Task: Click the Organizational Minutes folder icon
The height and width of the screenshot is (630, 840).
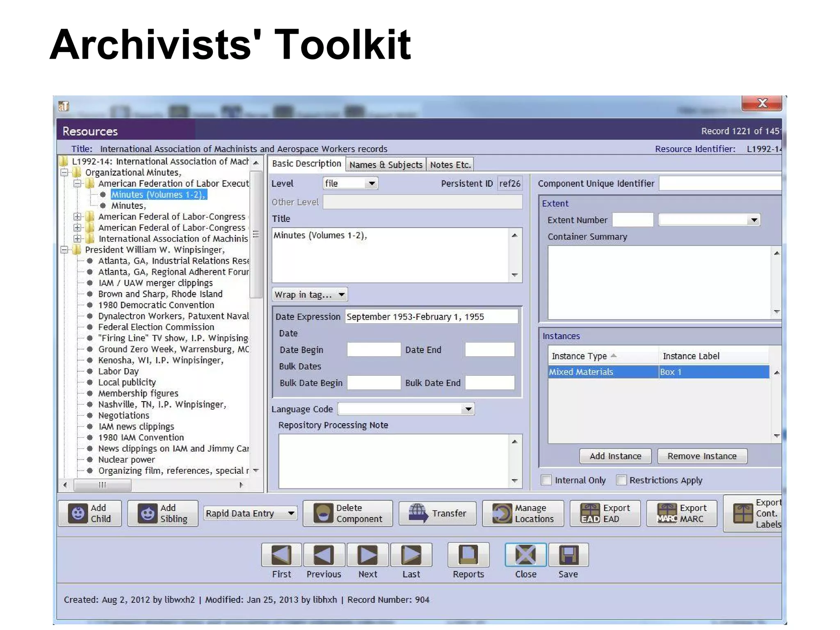Action: 77,172
